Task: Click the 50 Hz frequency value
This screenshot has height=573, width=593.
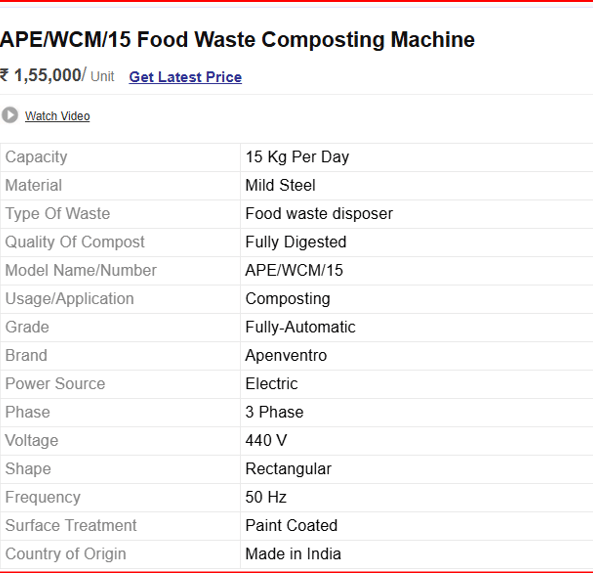Action: (x=266, y=497)
